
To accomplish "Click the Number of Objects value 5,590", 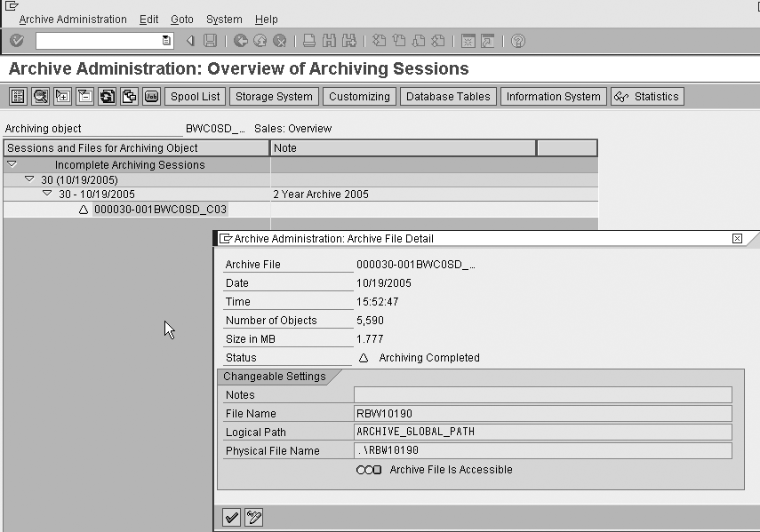I will pos(371,321).
